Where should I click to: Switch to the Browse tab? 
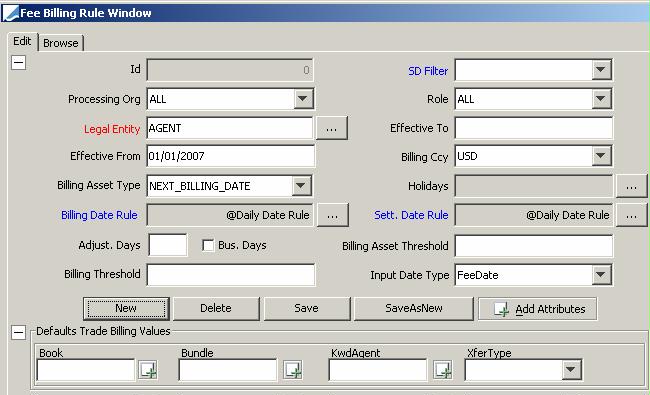[61, 43]
